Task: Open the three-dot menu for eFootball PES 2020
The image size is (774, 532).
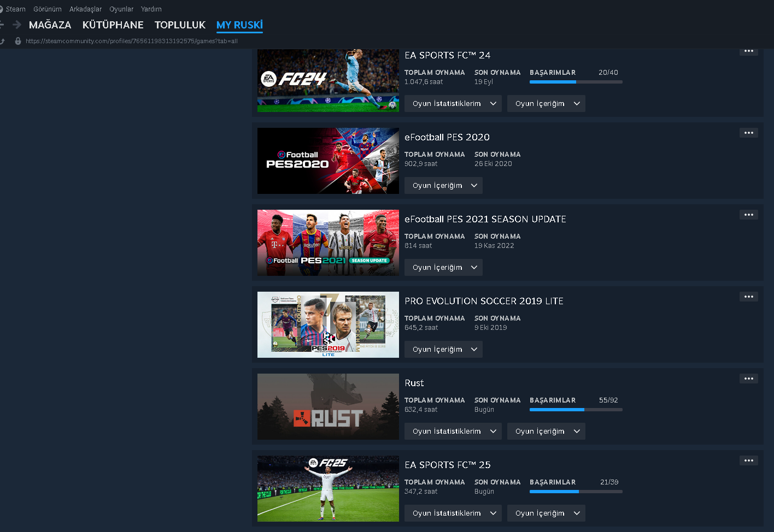Action: coord(749,133)
